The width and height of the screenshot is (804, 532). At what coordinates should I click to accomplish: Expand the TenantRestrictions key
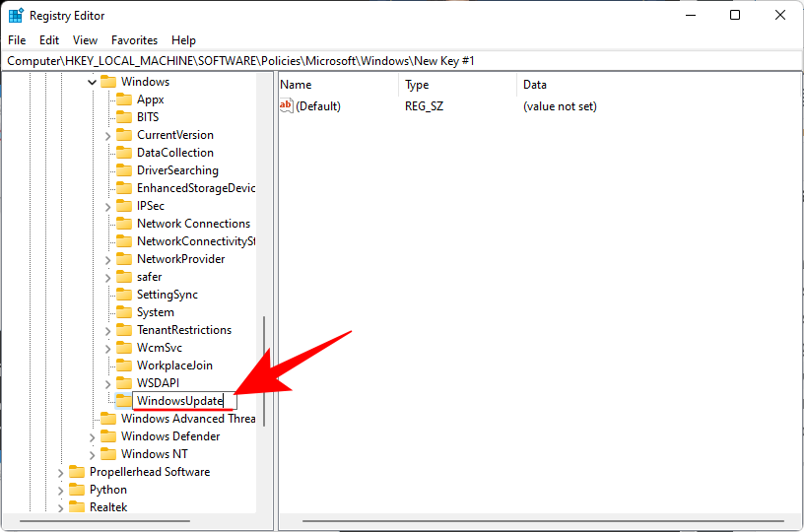click(x=107, y=331)
